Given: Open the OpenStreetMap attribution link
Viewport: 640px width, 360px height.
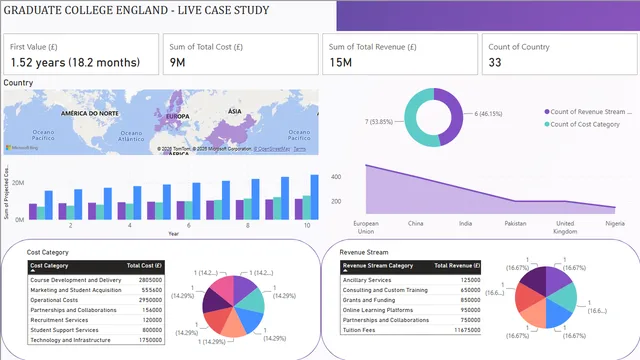Looking at the screenshot, I should 272,149.
